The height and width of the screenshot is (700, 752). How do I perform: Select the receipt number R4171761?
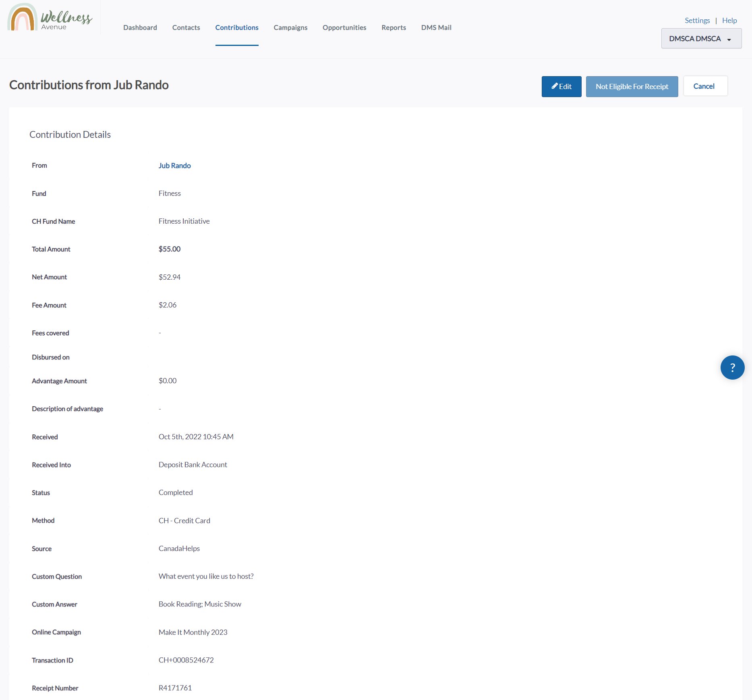tap(175, 688)
